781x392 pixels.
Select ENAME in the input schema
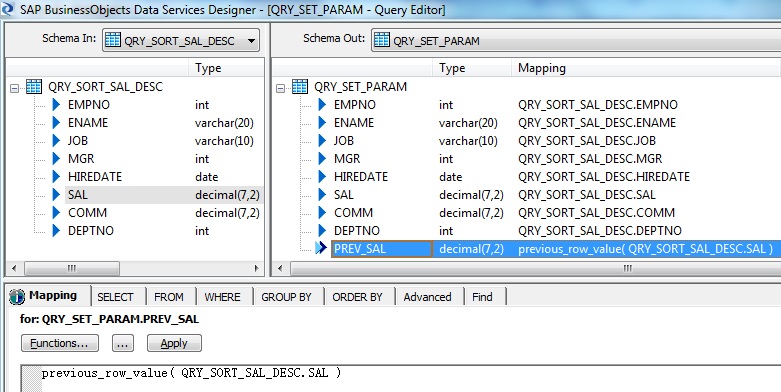88,123
